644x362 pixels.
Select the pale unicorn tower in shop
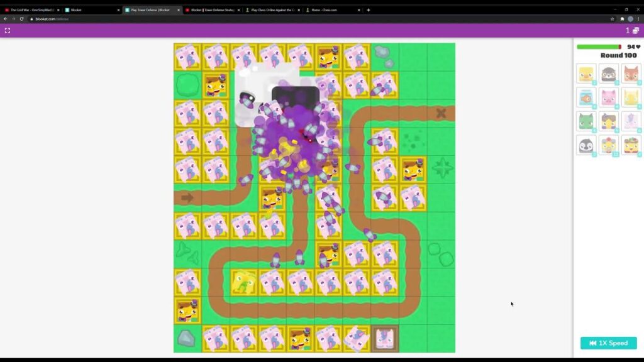pyautogui.click(x=631, y=122)
